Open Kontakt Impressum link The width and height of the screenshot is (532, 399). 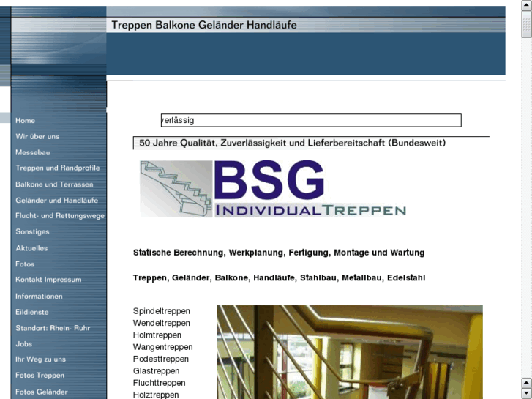click(x=48, y=280)
